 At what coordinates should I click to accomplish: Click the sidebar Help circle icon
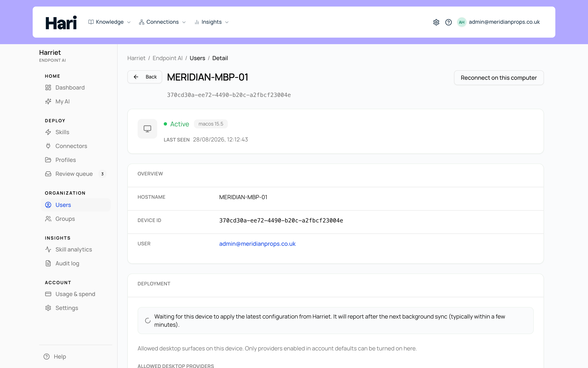click(x=46, y=357)
